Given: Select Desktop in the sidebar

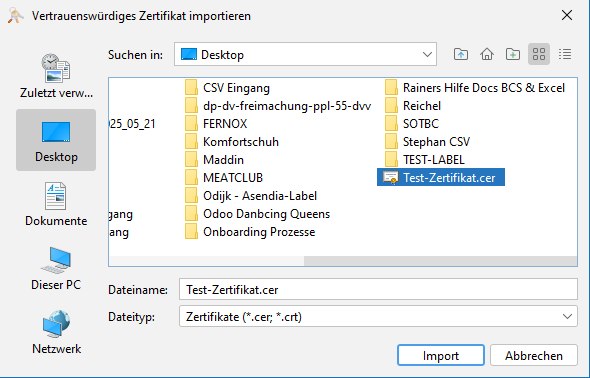Looking at the screenshot, I should tap(56, 140).
